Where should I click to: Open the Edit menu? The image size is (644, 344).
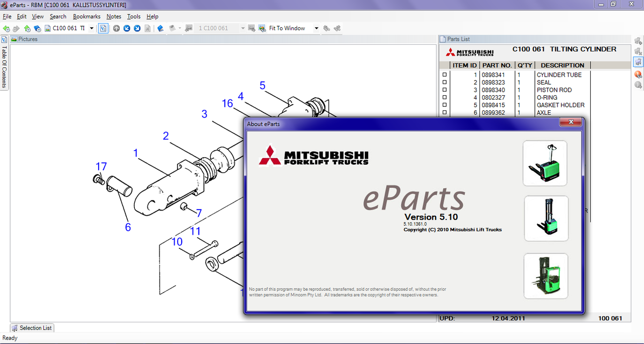coord(22,17)
